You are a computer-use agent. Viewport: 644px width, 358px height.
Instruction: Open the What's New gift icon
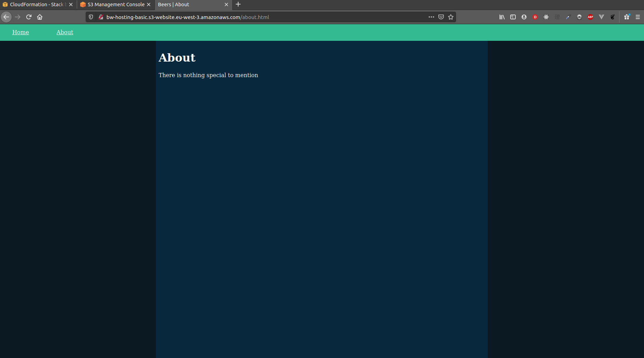(626, 17)
